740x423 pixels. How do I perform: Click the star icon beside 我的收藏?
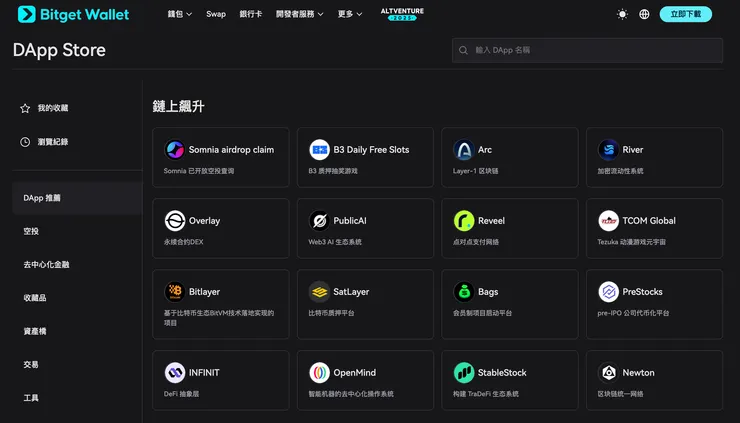pos(25,108)
